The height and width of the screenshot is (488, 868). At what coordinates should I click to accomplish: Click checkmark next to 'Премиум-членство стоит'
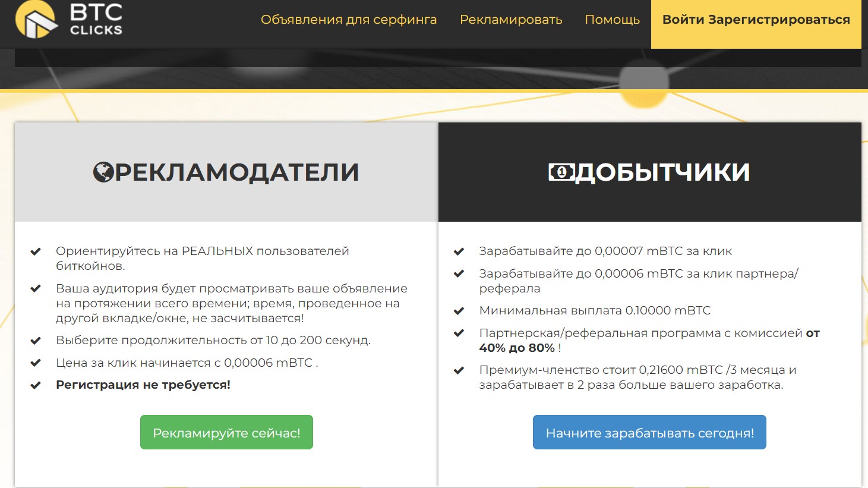coord(459,370)
